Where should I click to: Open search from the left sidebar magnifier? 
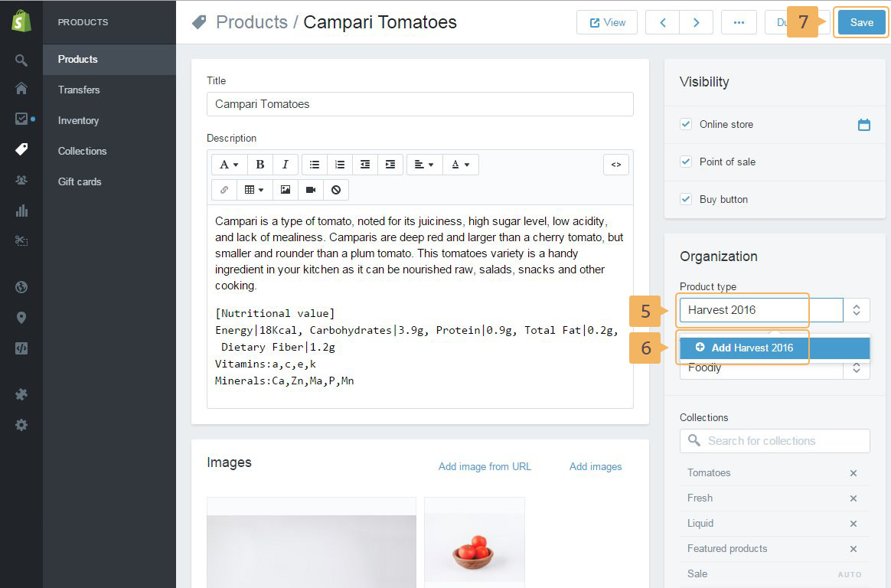21,60
